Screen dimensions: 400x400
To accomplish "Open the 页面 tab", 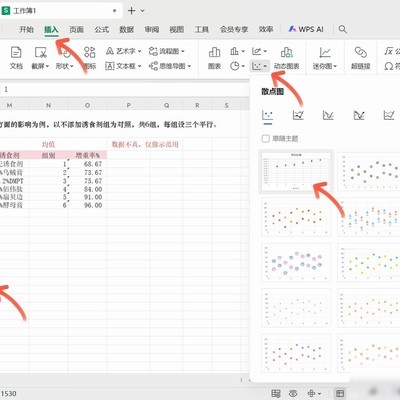I will click(x=76, y=29).
